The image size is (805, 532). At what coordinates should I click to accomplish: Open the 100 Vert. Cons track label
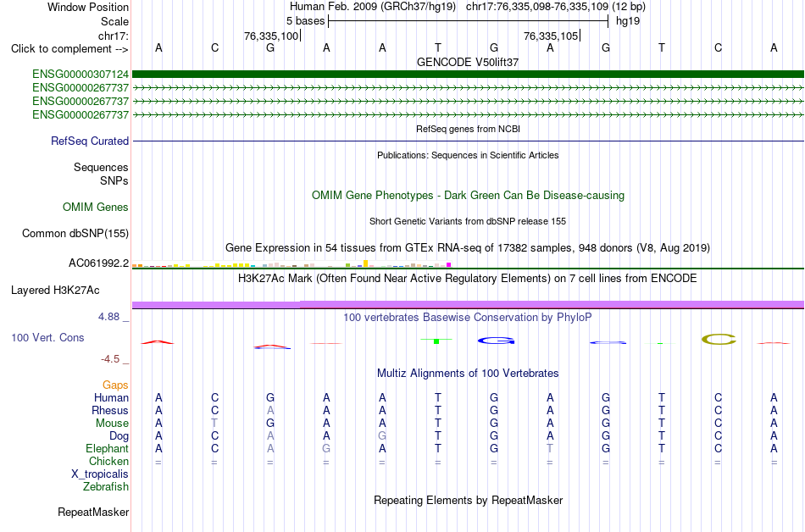(x=47, y=337)
